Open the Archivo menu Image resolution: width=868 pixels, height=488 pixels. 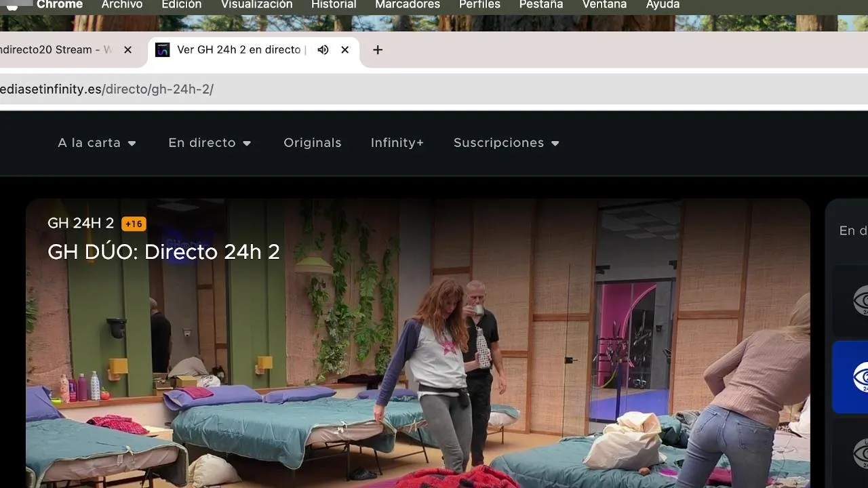pos(122,5)
